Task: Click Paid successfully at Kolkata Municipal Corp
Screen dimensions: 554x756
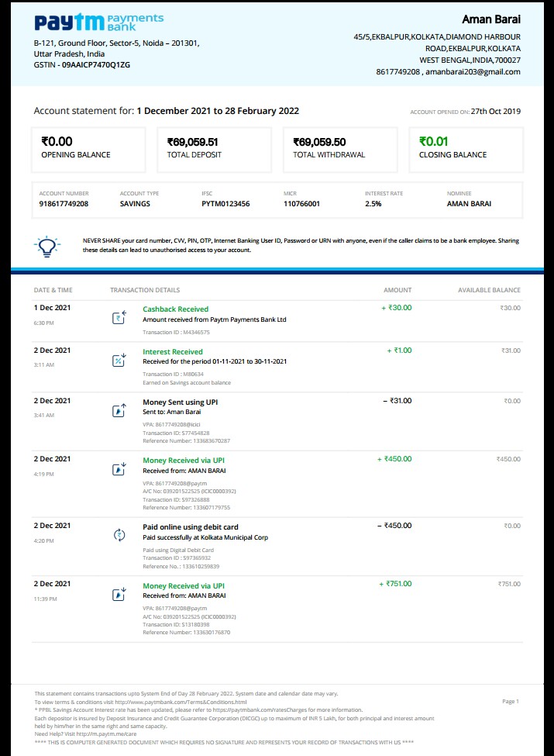Action: (x=205, y=537)
